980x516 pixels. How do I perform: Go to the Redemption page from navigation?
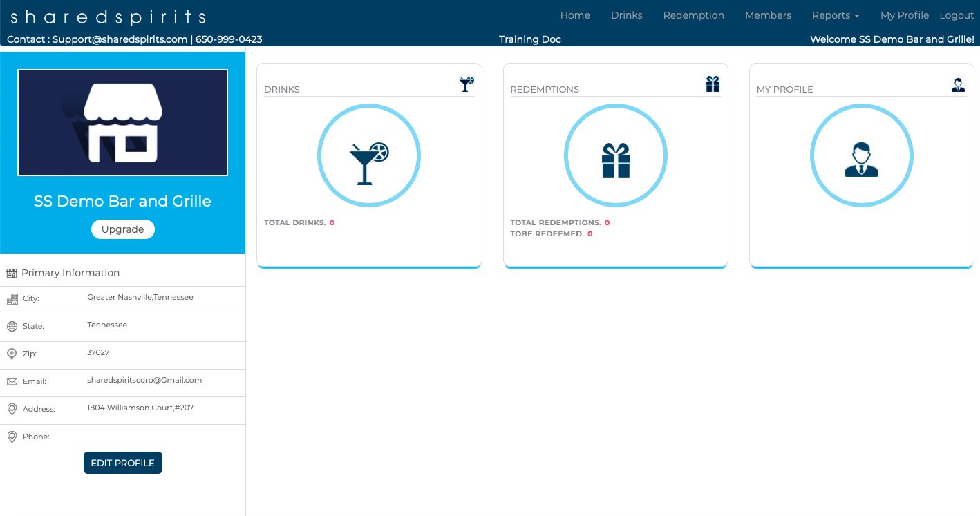pos(694,15)
